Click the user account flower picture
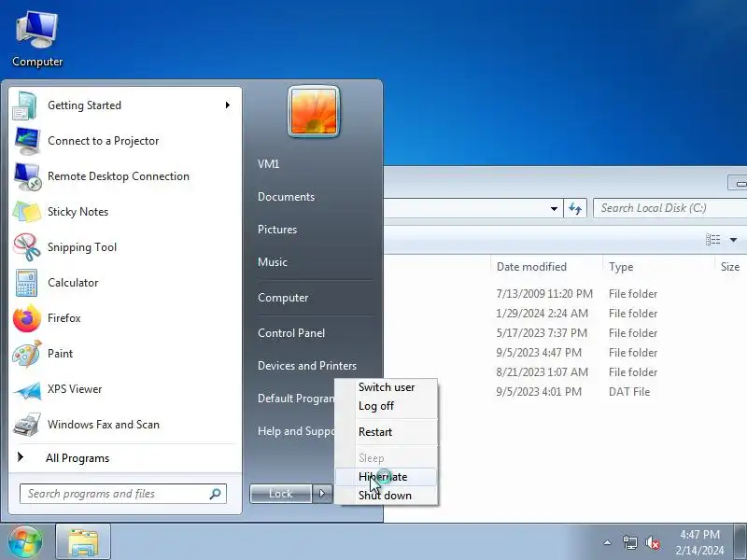The width and height of the screenshot is (747, 560). (x=314, y=111)
